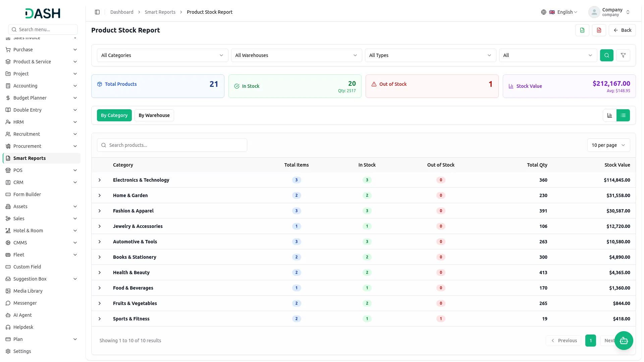The height and width of the screenshot is (362, 644).
Task: Click the $114,845.00 stock value
Action: pos(617,180)
